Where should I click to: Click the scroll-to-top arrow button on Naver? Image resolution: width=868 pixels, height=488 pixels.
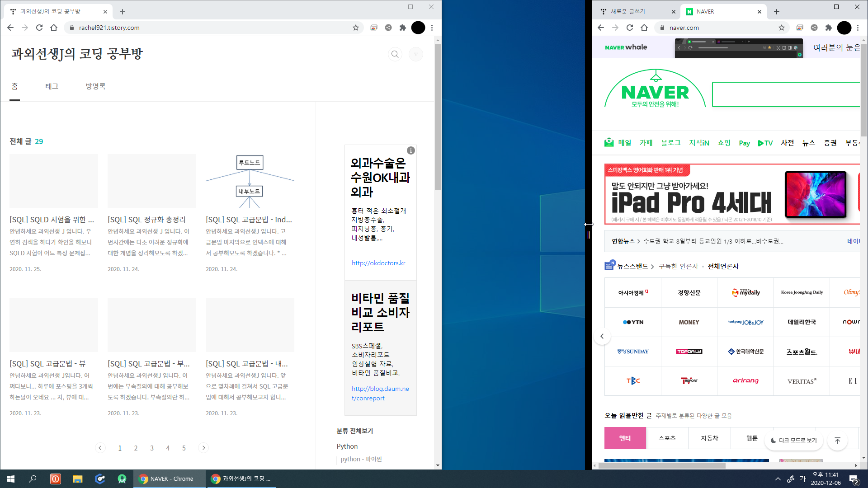[x=837, y=441]
